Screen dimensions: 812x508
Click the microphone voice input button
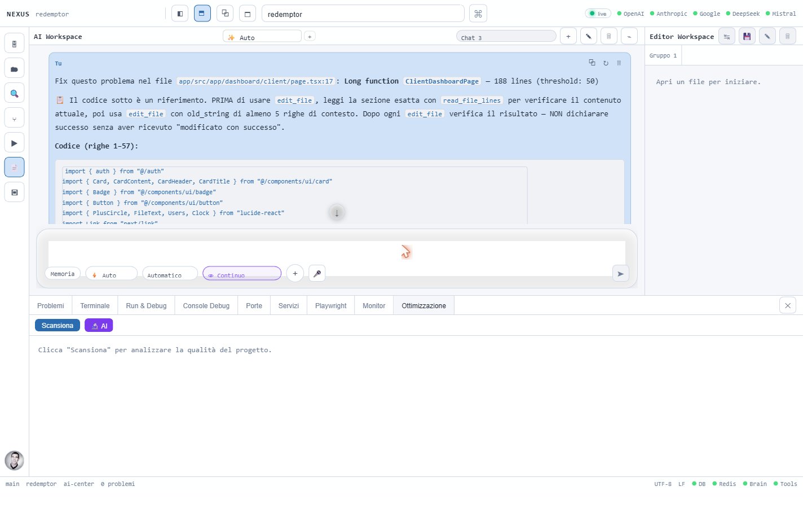click(x=317, y=274)
